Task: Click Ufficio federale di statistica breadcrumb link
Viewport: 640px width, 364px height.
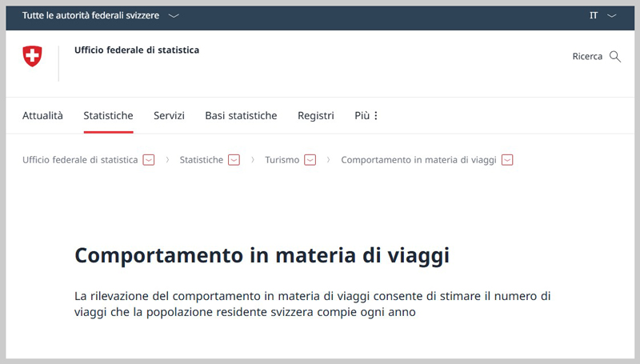Action: (x=80, y=160)
